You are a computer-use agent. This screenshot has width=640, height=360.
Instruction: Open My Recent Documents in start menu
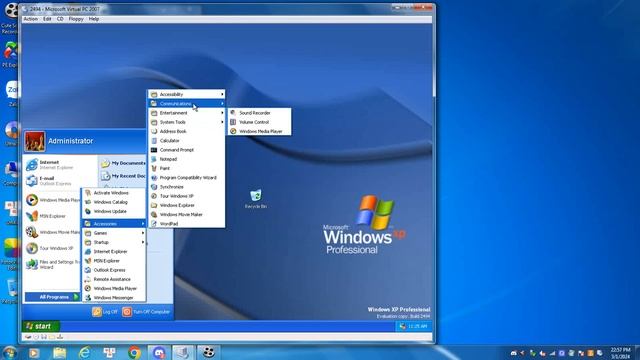(123, 176)
